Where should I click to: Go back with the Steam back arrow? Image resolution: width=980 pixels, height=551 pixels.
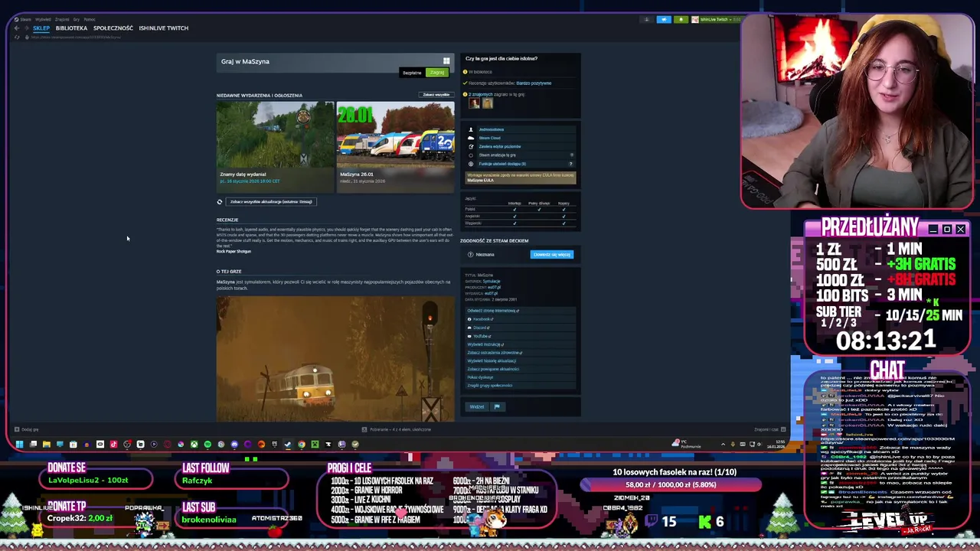point(17,28)
